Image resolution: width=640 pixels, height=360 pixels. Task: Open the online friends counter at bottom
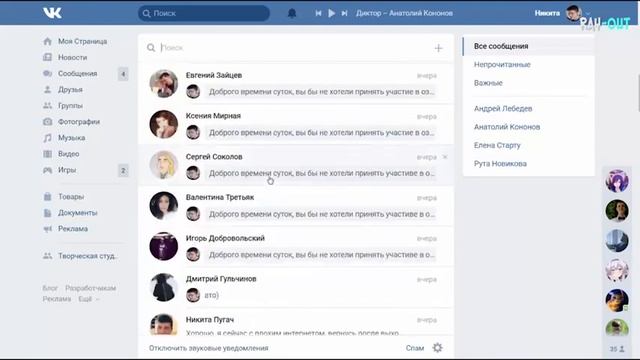click(617, 349)
